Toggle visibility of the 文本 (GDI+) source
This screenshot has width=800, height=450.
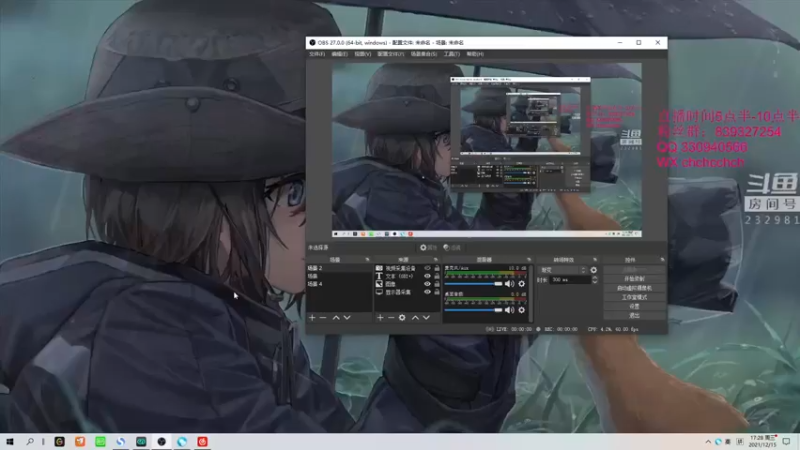point(428,276)
